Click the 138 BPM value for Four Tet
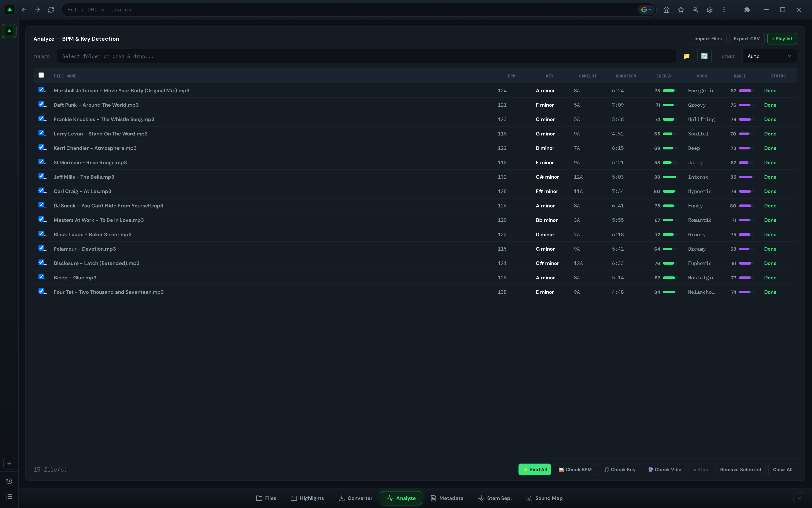 tap(502, 292)
